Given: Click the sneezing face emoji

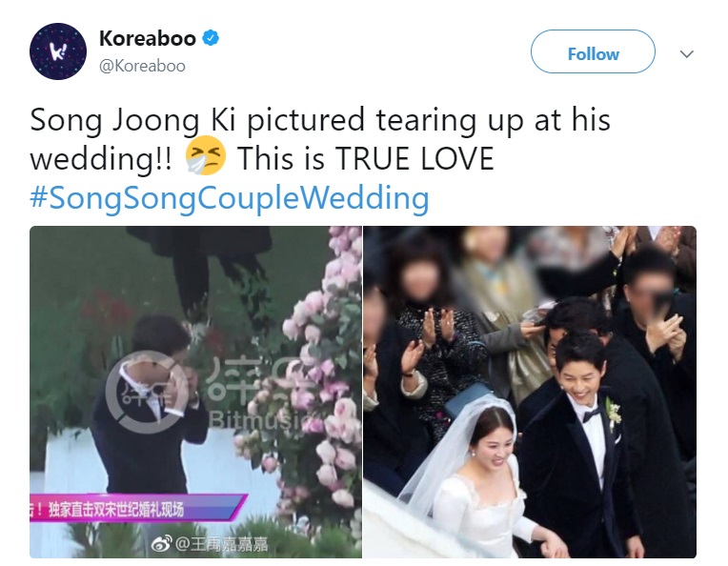Looking at the screenshot, I should 205,156.
